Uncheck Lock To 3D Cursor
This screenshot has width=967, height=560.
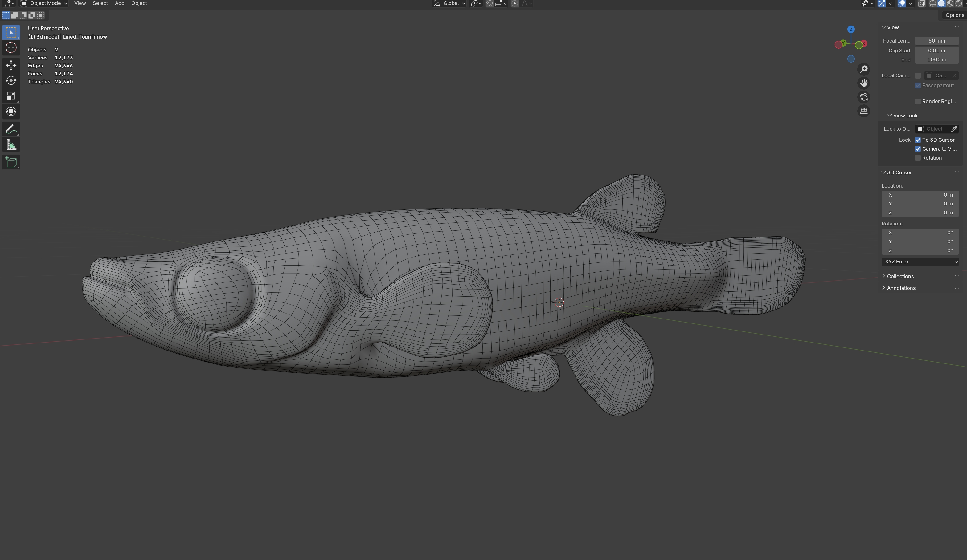pos(917,140)
